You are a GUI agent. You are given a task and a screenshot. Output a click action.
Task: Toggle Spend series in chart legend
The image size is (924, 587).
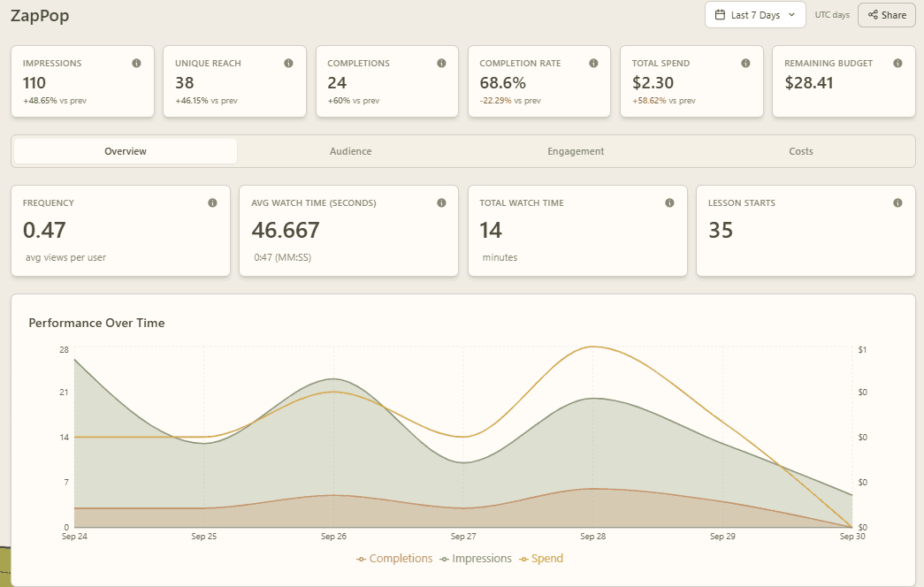pos(541,558)
